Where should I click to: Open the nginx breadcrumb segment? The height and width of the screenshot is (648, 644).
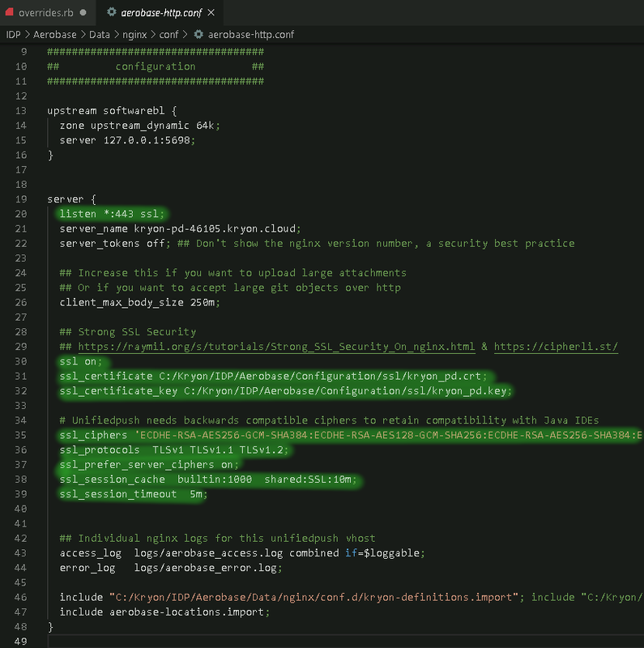click(134, 35)
